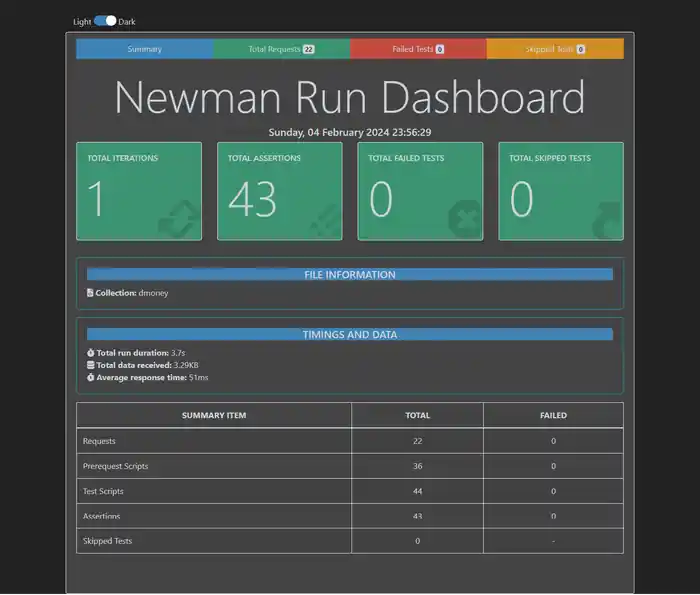Click the Timings and Data header bar
The image size is (700, 595).
point(350,334)
